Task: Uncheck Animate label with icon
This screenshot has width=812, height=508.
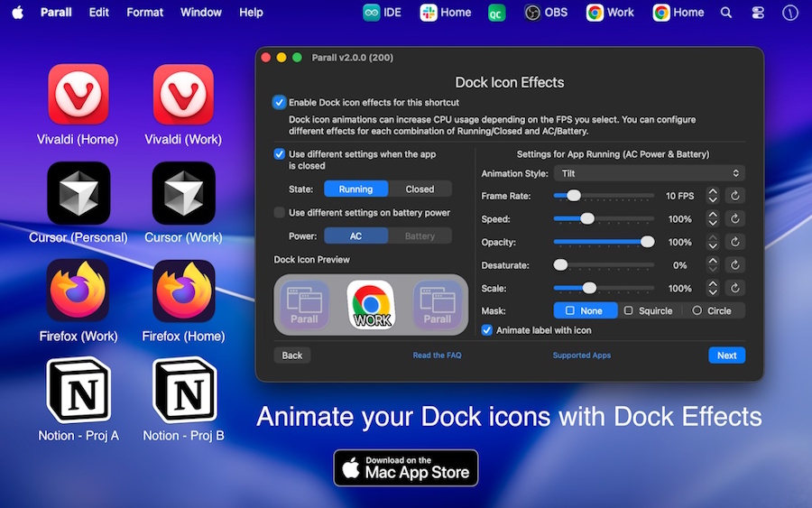Action: pos(487,330)
